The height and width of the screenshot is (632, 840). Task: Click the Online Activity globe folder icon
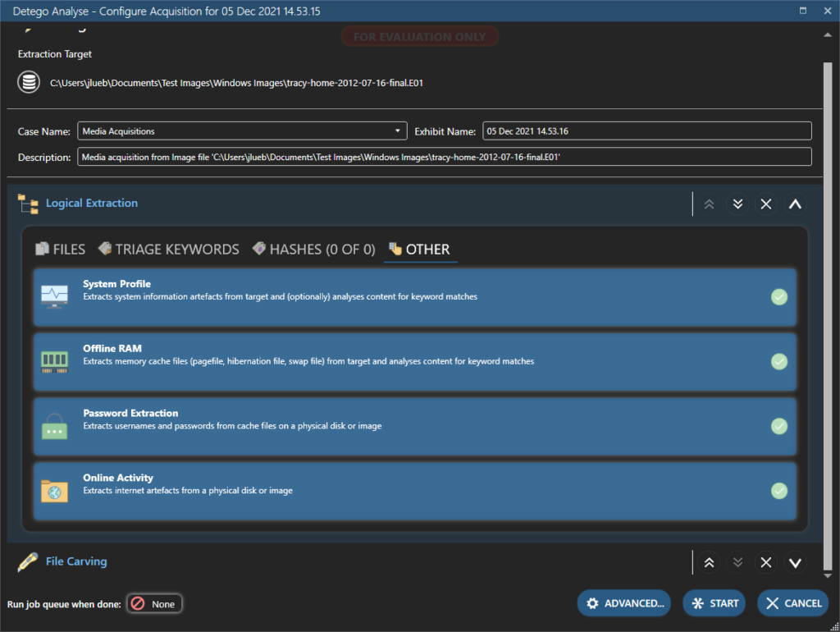click(x=55, y=491)
